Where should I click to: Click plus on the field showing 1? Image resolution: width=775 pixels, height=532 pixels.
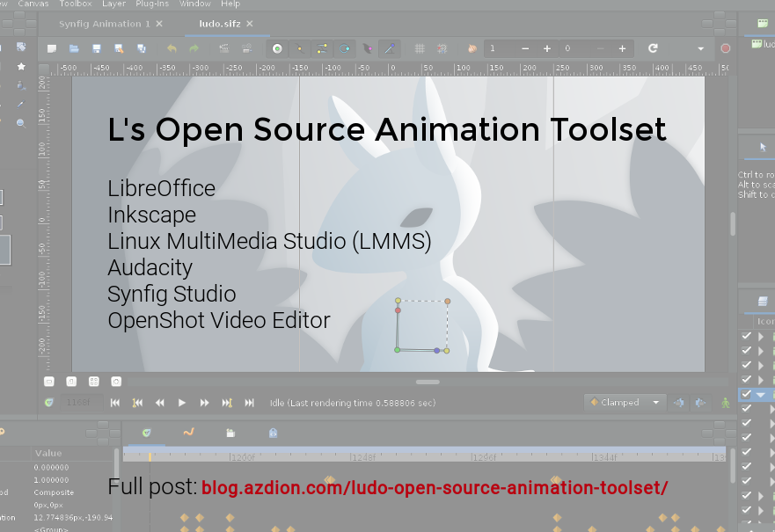547,48
